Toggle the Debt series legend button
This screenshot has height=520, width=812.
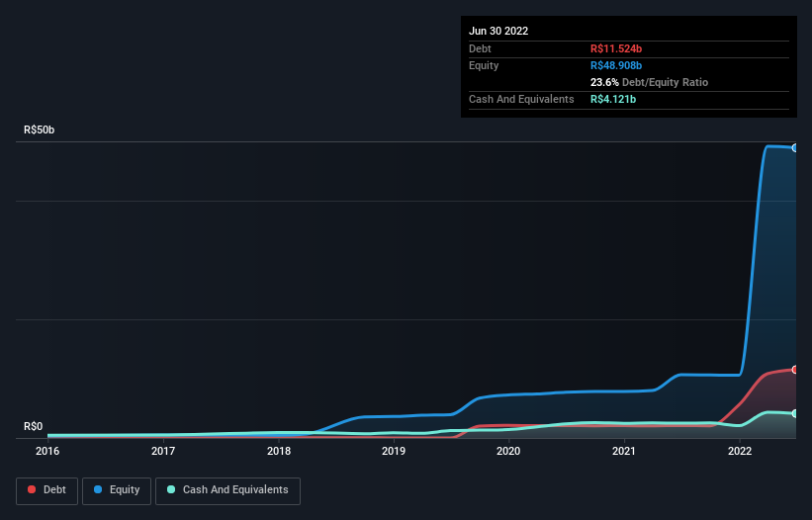[46, 490]
